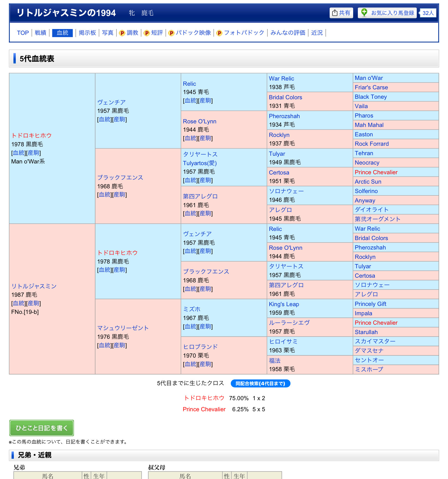The width and height of the screenshot is (448, 479).
Task: Open Relic 1945 in third column
Action: (x=189, y=84)
